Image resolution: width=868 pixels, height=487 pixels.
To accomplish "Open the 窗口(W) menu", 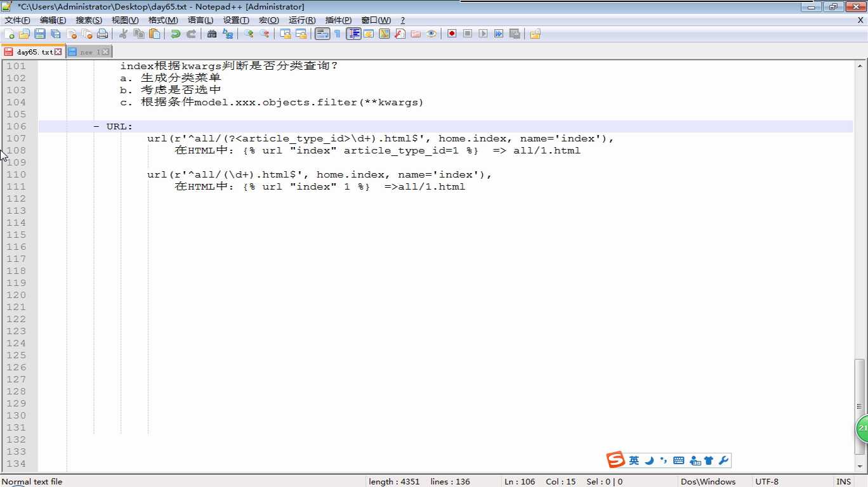I will click(376, 20).
